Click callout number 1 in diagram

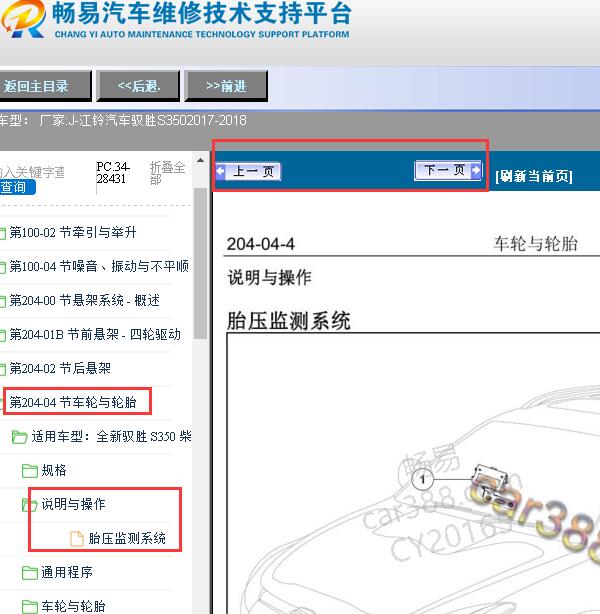pyautogui.click(x=422, y=479)
